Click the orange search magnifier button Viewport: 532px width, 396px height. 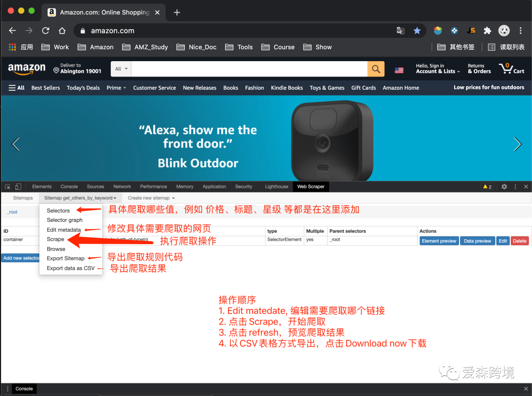(376, 69)
